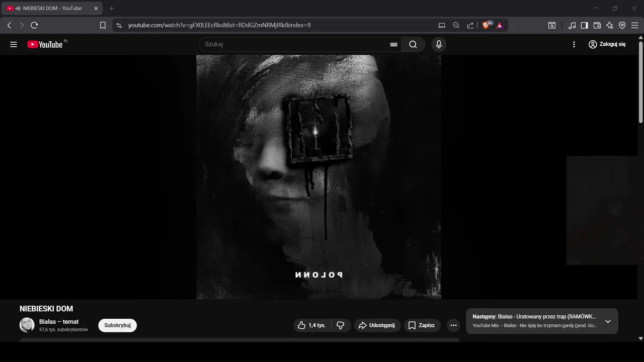Open the media playlist music note icon
This screenshot has height=362, width=644.
pyautogui.click(x=572, y=25)
